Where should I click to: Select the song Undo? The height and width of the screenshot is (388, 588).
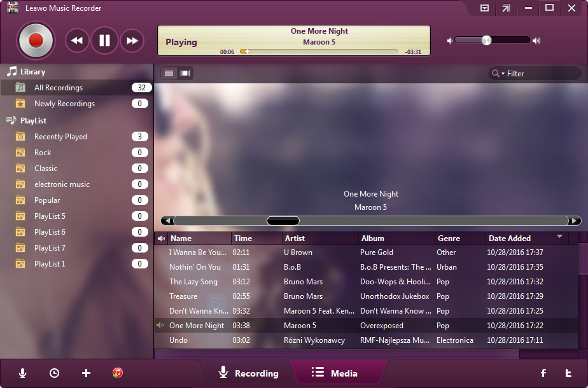[366, 340]
